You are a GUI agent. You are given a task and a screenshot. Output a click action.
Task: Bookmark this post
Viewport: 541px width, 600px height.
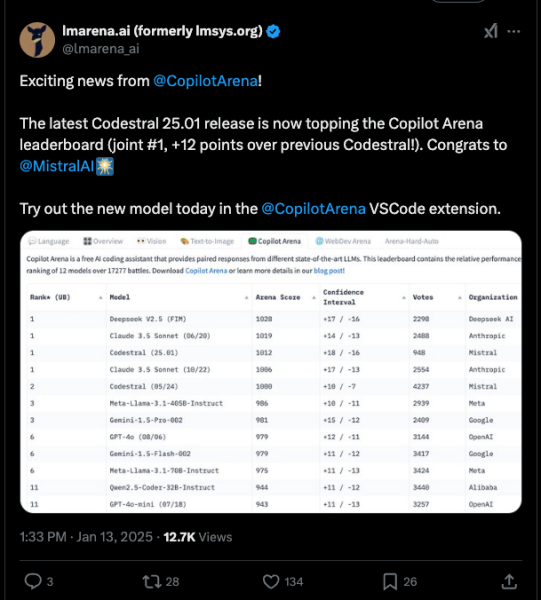pos(390,582)
